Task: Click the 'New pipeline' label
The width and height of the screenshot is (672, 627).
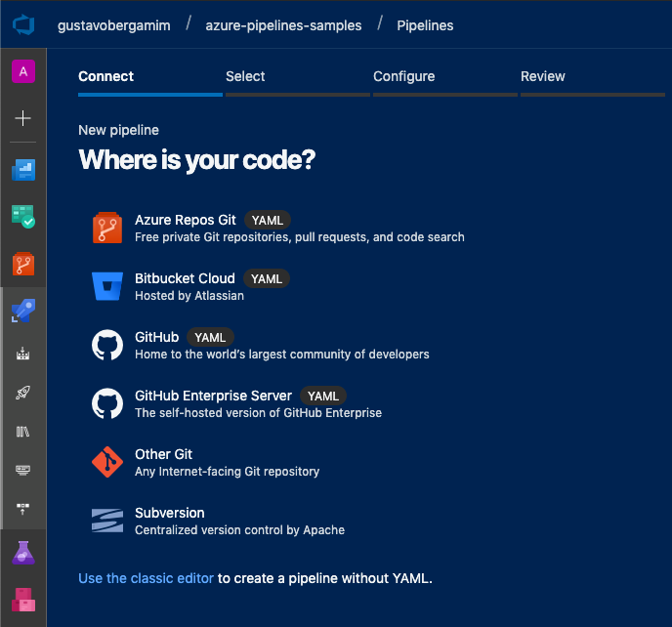Action: (119, 130)
